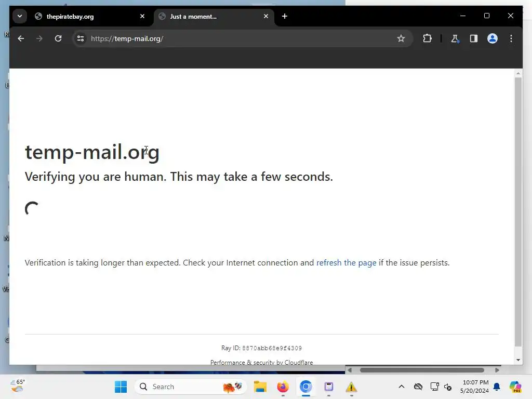Close the 'Just a moment...' tab

click(266, 16)
